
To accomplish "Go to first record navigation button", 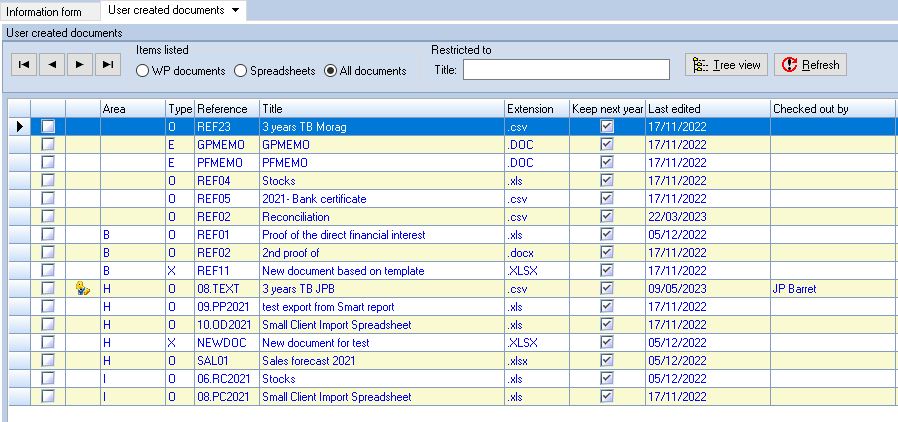I will click(x=24, y=65).
